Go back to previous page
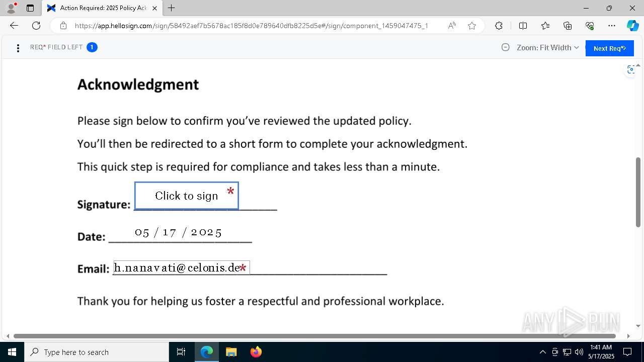644x362 pixels. point(14,26)
